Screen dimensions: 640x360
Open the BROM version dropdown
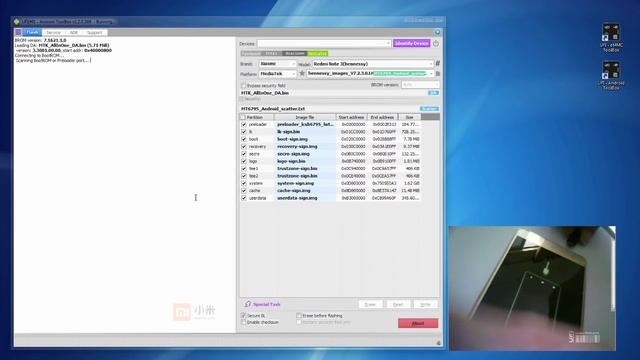(420, 85)
